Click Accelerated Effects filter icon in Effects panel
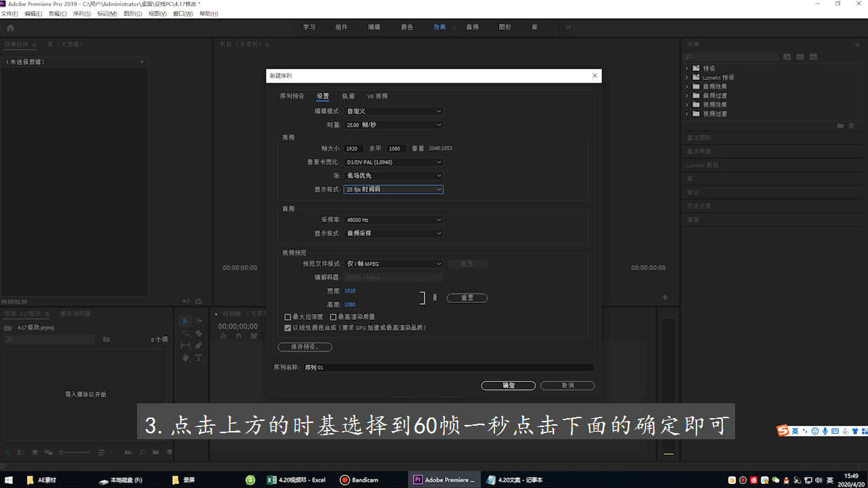The height and width of the screenshot is (488, 868). [x=787, y=57]
